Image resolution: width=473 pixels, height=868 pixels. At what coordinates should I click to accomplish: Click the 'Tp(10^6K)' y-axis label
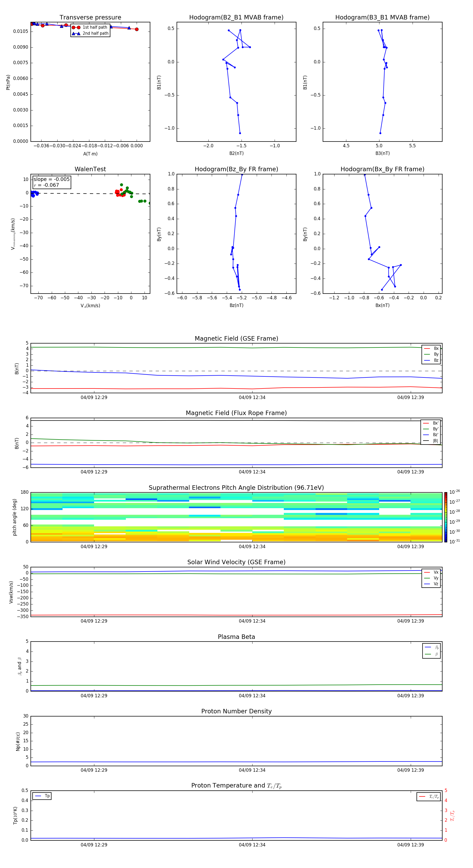point(15,815)
